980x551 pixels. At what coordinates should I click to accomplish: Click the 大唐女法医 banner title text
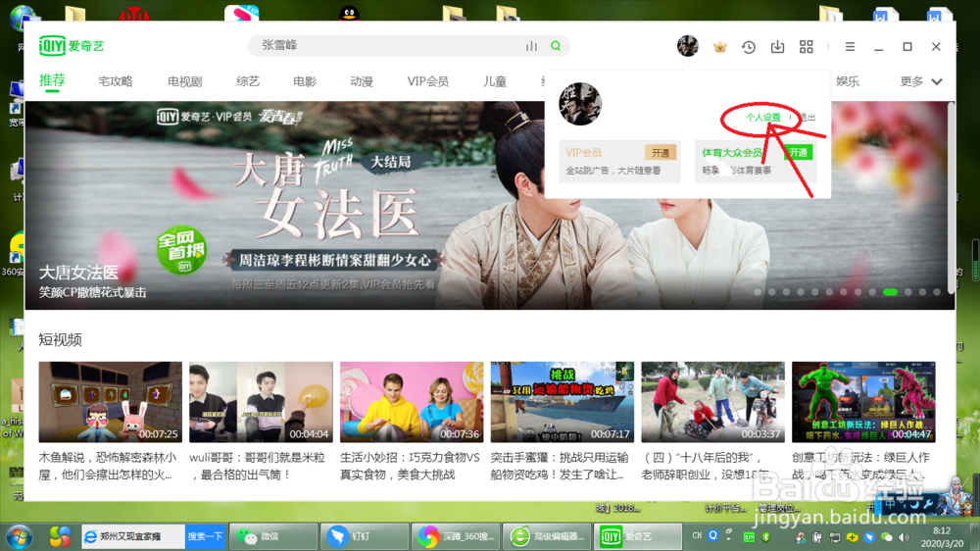78,272
